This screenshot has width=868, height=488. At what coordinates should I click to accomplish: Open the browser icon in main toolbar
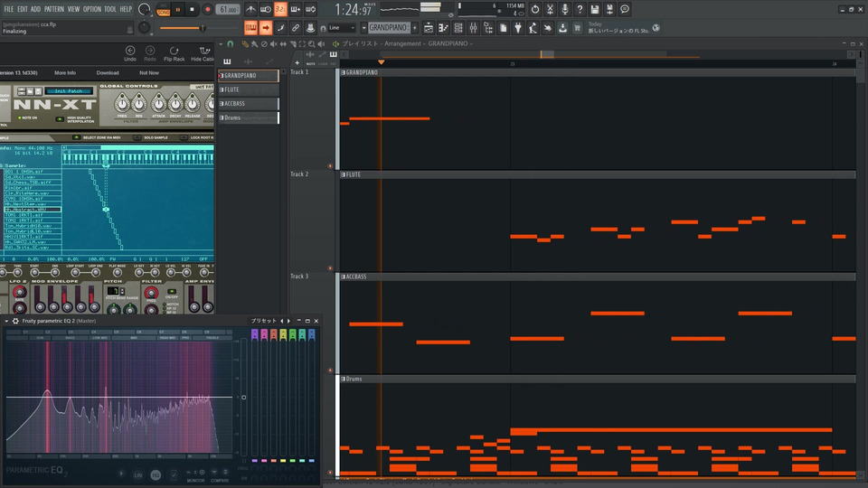click(x=488, y=28)
